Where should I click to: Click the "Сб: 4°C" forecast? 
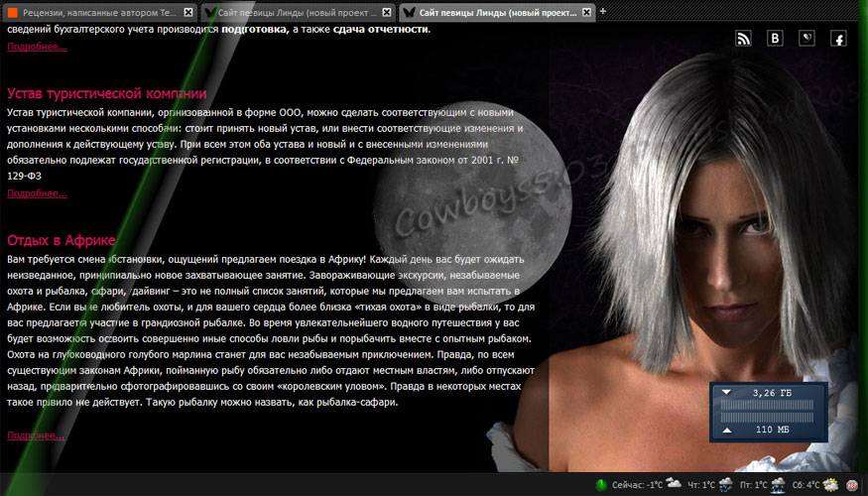(x=806, y=485)
